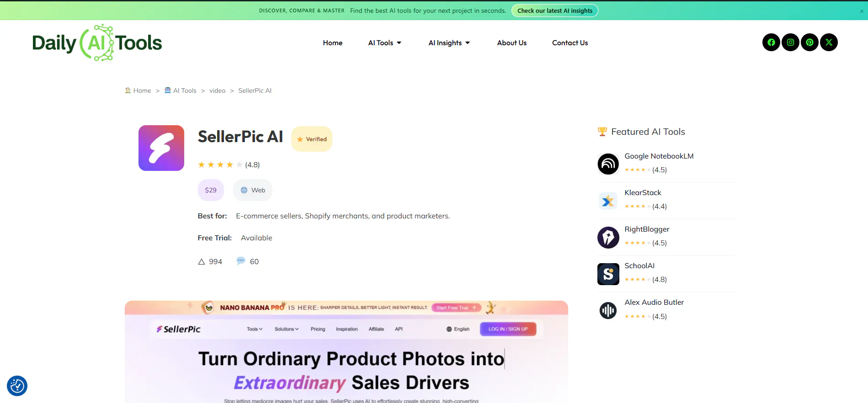The height and width of the screenshot is (403, 868).
Task: Click the $29 price badge
Action: [211, 190]
